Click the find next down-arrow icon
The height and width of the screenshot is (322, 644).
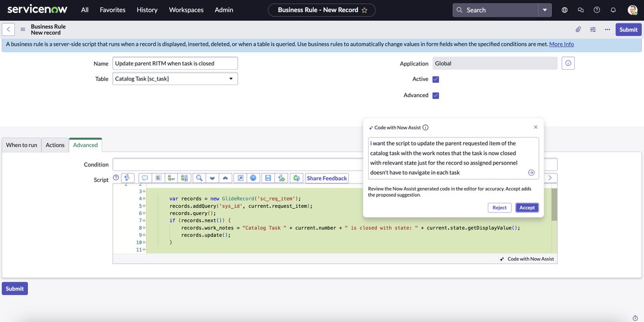click(x=213, y=178)
